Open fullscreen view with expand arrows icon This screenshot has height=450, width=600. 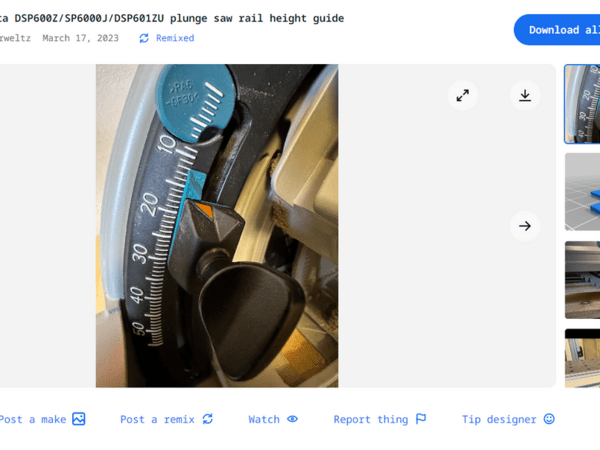pos(463,95)
